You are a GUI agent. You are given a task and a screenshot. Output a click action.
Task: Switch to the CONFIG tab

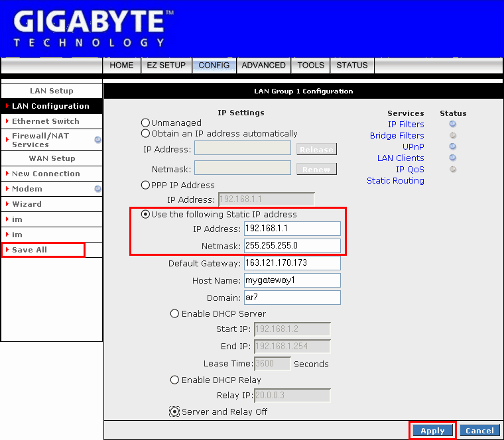(214, 65)
